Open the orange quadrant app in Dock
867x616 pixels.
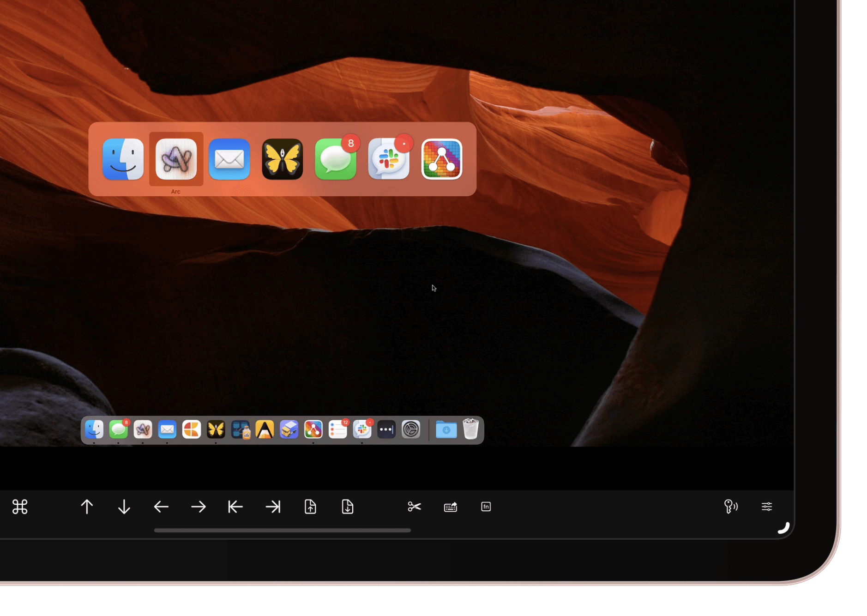click(192, 429)
